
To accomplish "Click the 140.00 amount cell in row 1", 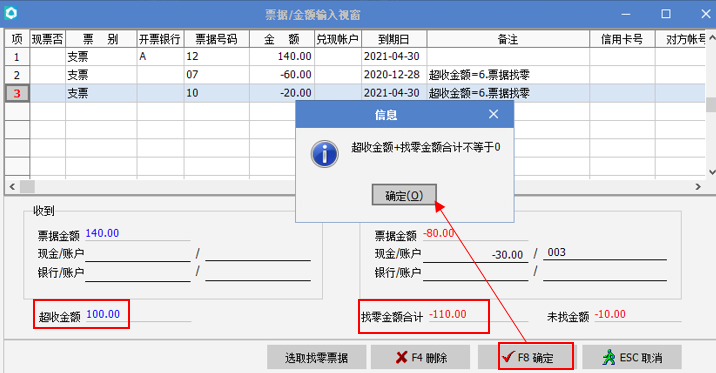I will 282,57.
